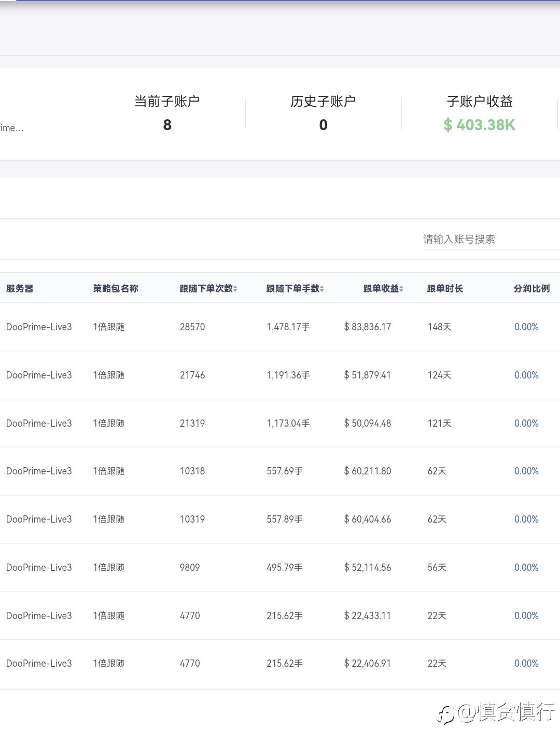Click the 策略包名称 column header
The image size is (560, 744).
pos(116,289)
